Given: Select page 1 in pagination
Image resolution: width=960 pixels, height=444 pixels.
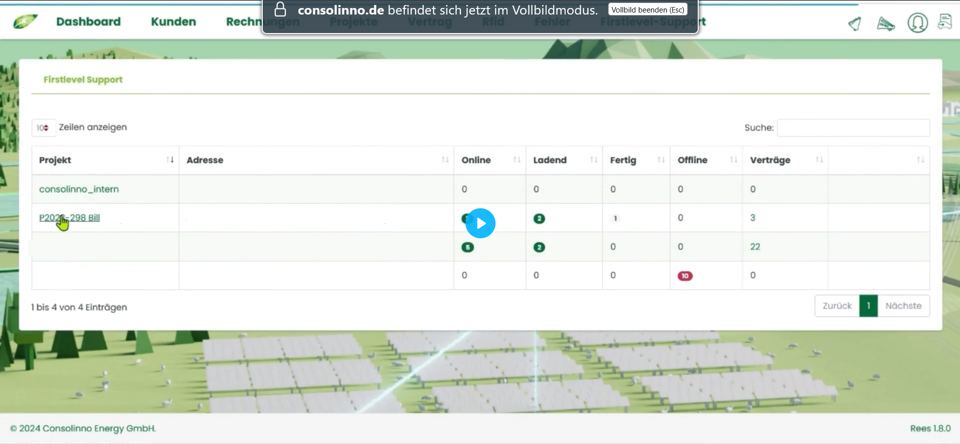Looking at the screenshot, I should click(x=868, y=306).
